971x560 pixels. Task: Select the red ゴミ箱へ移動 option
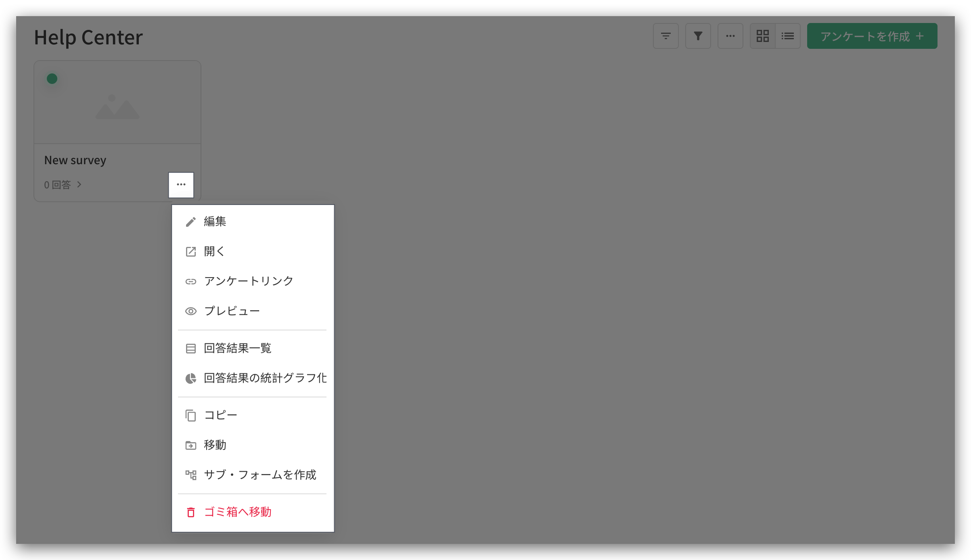coord(253,512)
